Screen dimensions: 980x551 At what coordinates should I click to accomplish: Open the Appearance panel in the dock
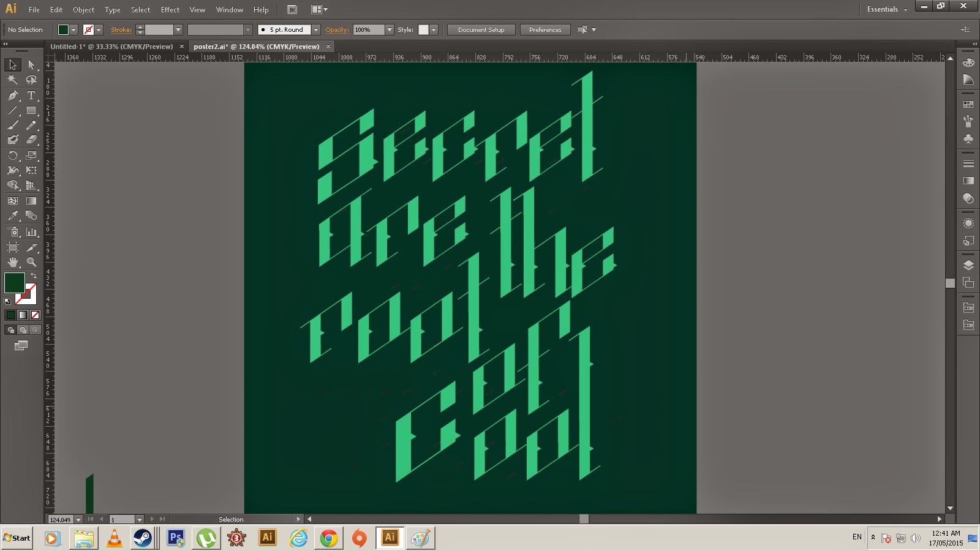tap(968, 223)
